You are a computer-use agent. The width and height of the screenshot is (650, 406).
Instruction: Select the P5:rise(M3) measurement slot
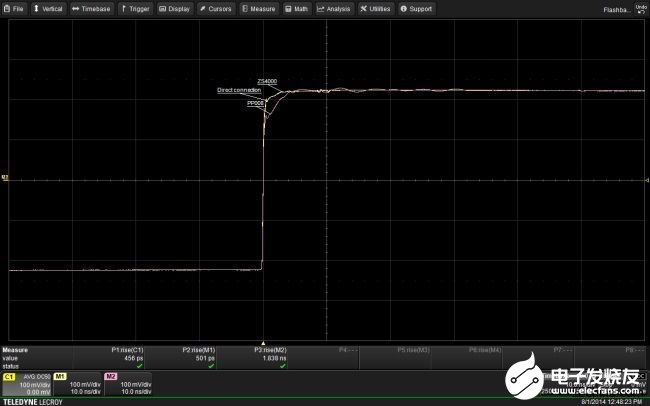pyautogui.click(x=395, y=358)
